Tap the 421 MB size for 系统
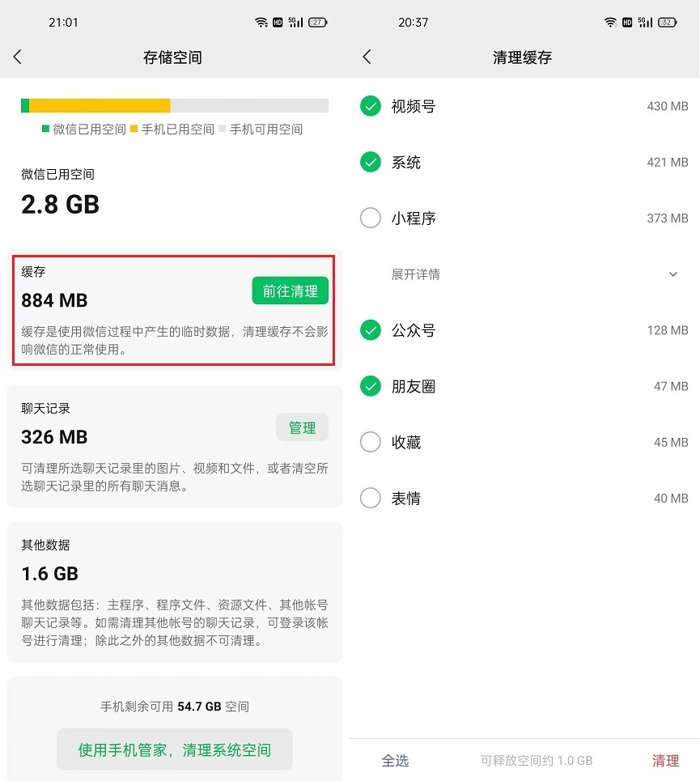Screen dimensions: 700x781 [668, 162]
